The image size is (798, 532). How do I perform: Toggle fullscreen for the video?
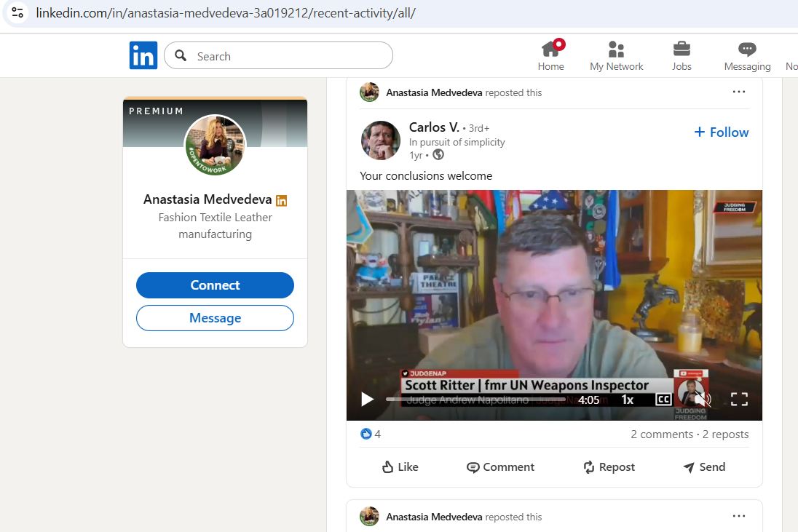tap(739, 399)
